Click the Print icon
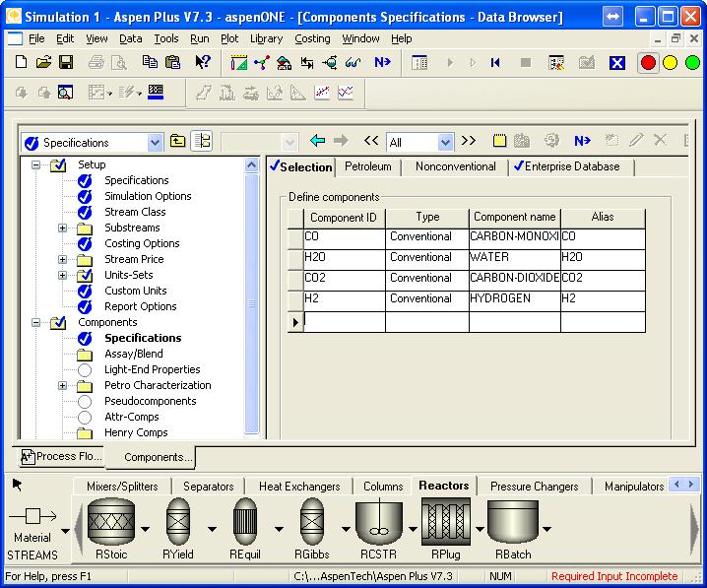707x588 pixels. click(x=96, y=62)
